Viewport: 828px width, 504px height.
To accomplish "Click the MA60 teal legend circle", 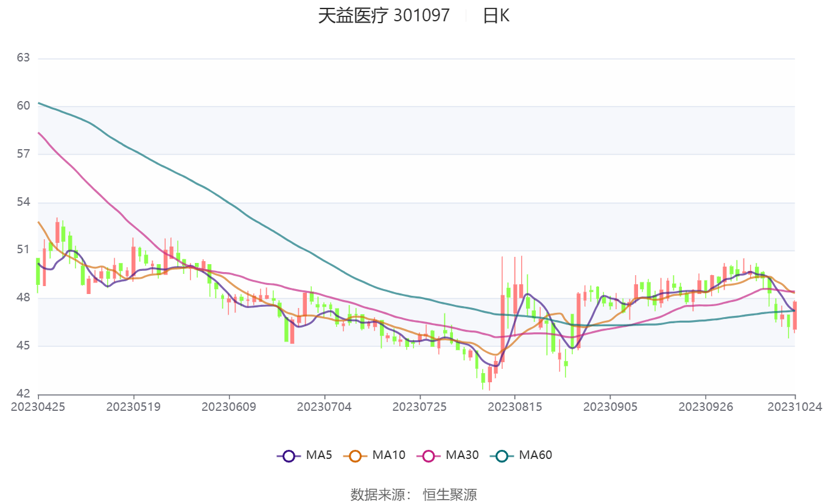I will click(x=501, y=455).
